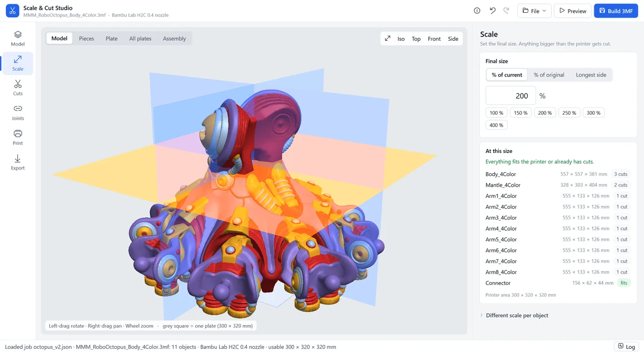Switch to the Pieces tab
The height and width of the screenshot is (353, 644).
(86, 39)
